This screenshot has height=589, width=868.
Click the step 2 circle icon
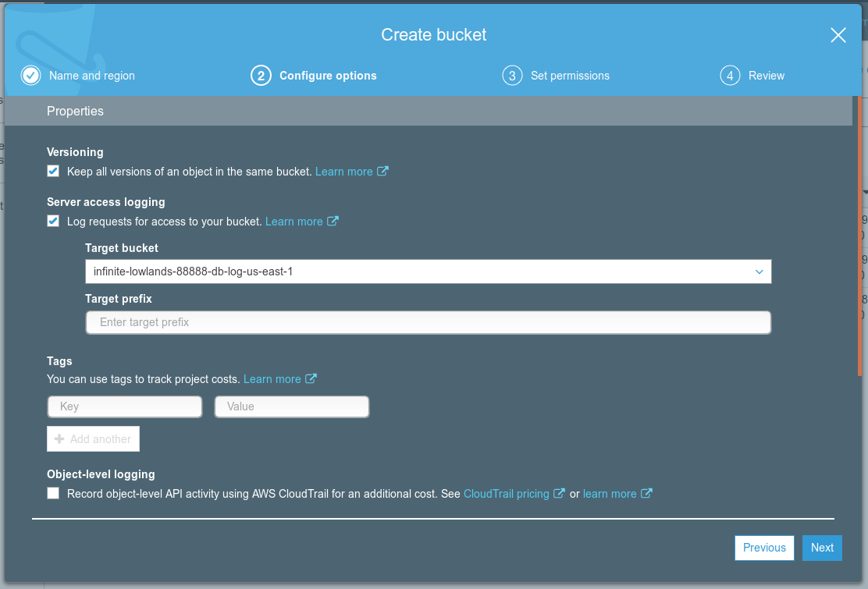[261, 75]
